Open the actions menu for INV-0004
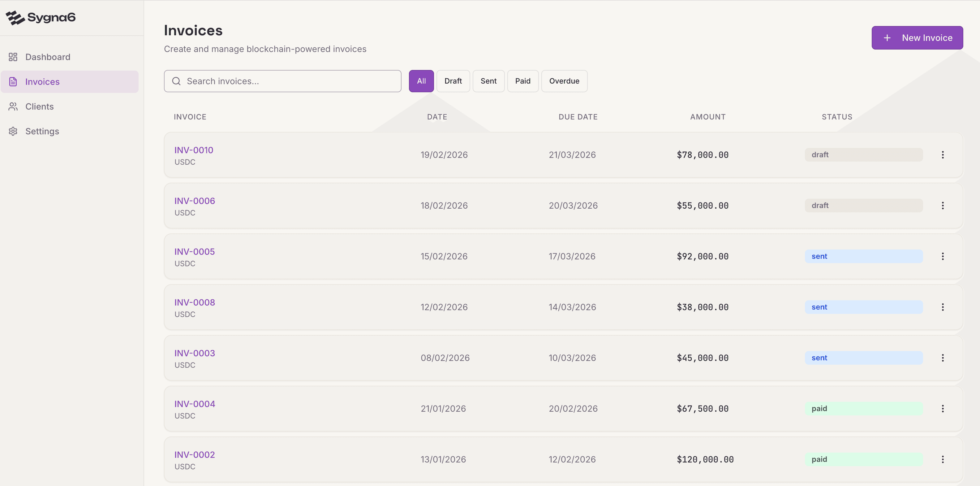The image size is (980, 486). tap(943, 408)
